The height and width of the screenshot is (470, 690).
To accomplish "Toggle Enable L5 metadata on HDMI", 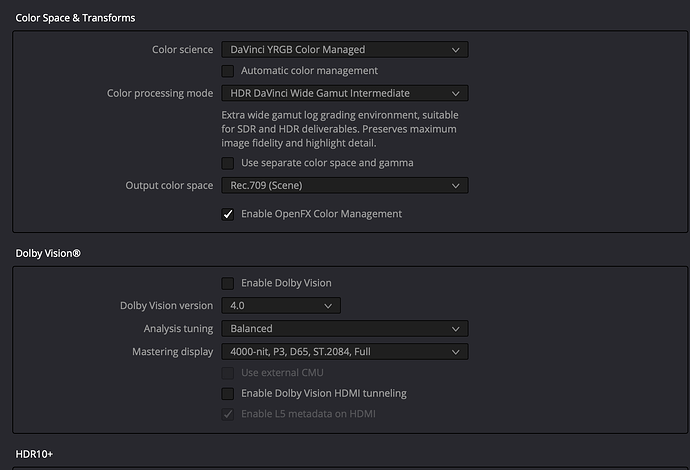I will (x=228, y=414).
